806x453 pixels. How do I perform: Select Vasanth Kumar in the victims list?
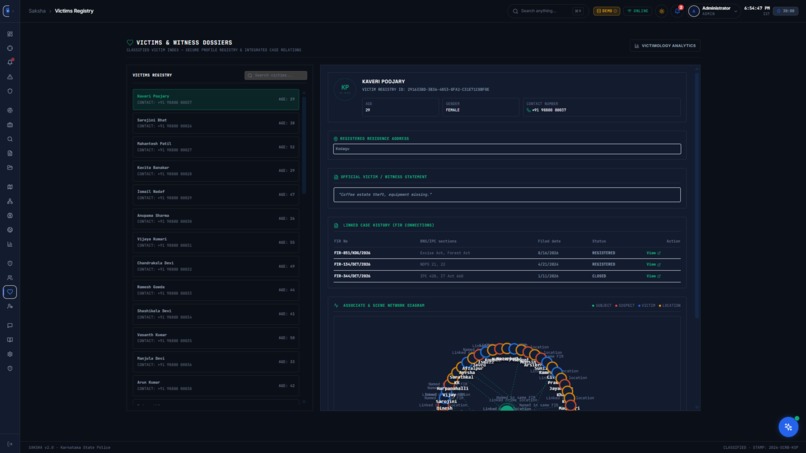[x=216, y=338]
